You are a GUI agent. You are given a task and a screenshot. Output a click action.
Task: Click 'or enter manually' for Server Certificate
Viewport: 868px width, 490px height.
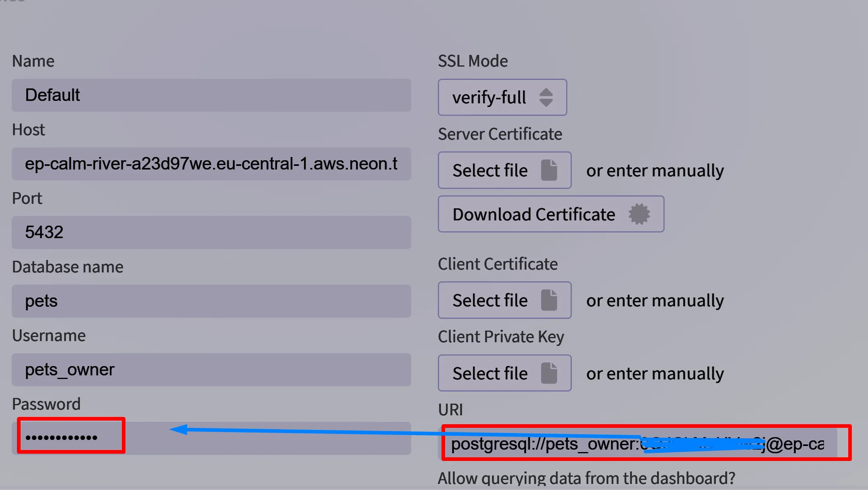[x=655, y=171]
